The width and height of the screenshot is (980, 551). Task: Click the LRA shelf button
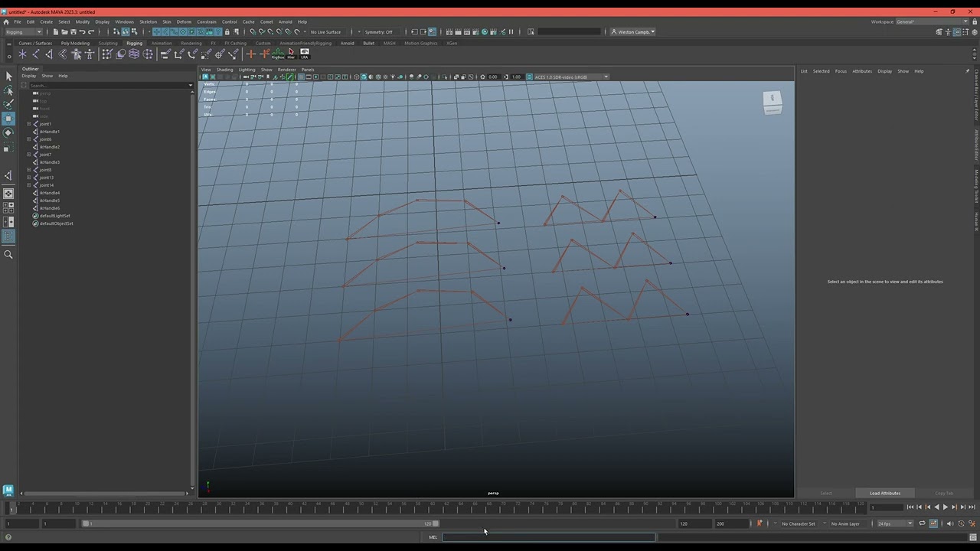click(305, 54)
